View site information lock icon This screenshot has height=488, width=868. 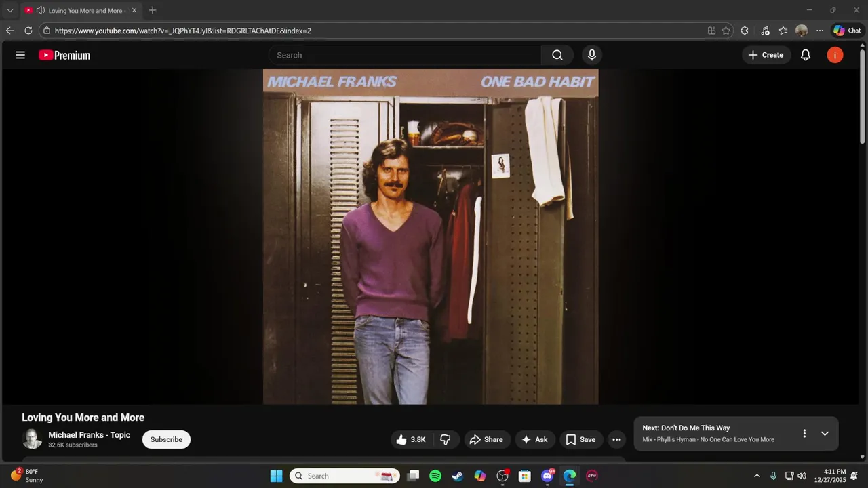click(x=47, y=30)
